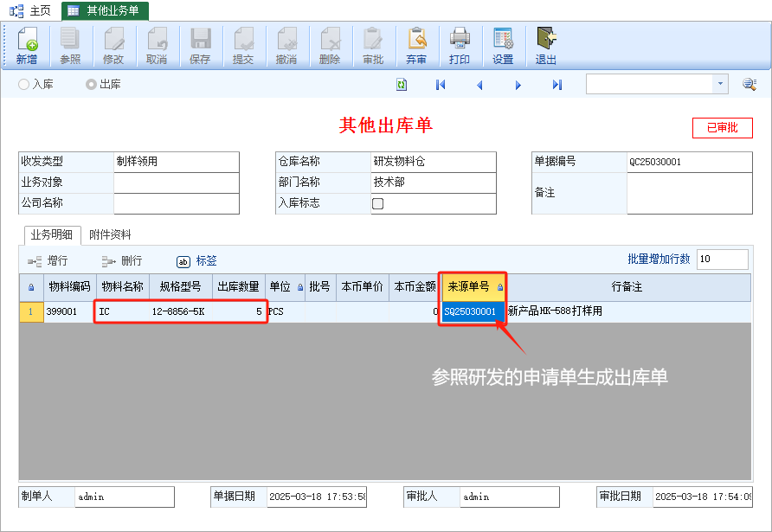
Task: Click the 已审批 status button
Action: pos(723,128)
